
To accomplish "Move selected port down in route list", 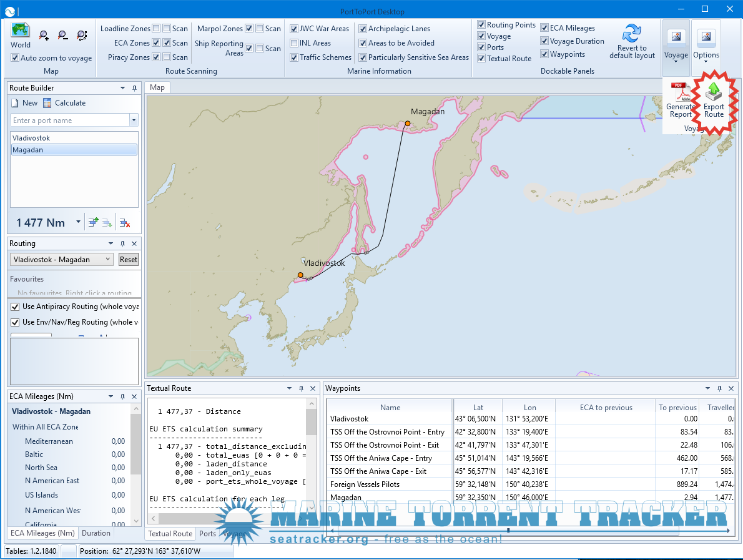I will point(107,222).
